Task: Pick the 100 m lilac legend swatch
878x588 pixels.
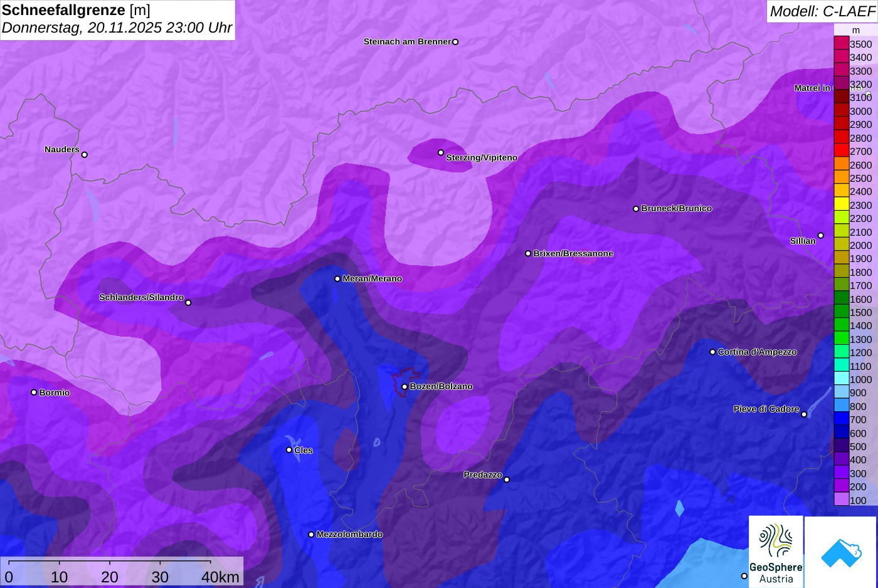Action: tap(841, 500)
